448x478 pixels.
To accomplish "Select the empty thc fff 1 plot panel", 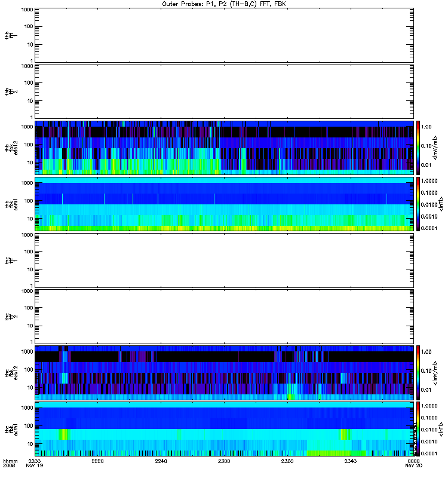I will 224,261.
